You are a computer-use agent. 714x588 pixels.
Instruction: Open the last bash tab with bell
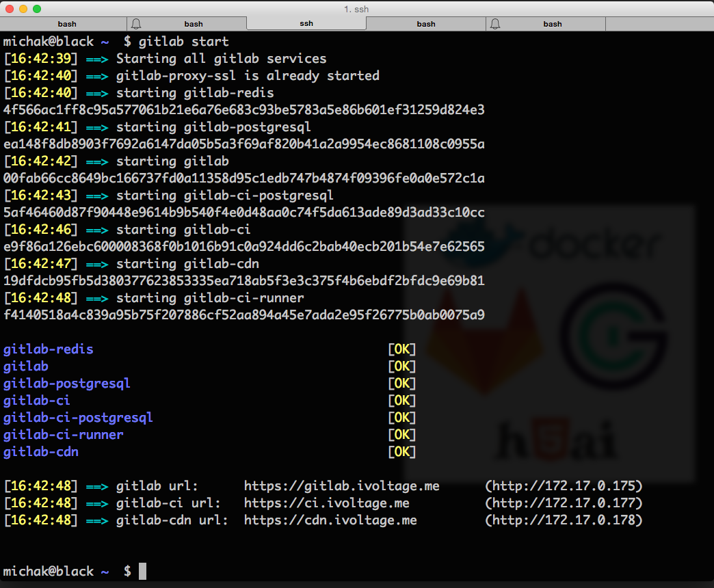coord(546,24)
